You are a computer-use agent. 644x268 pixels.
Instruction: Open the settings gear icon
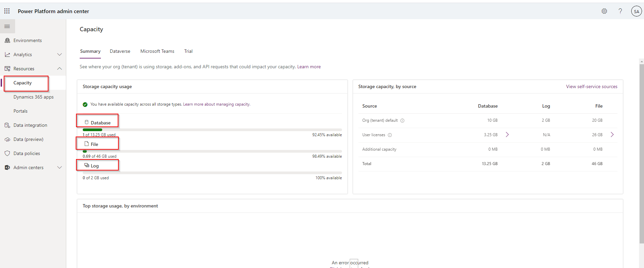click(x=604, y=11)
